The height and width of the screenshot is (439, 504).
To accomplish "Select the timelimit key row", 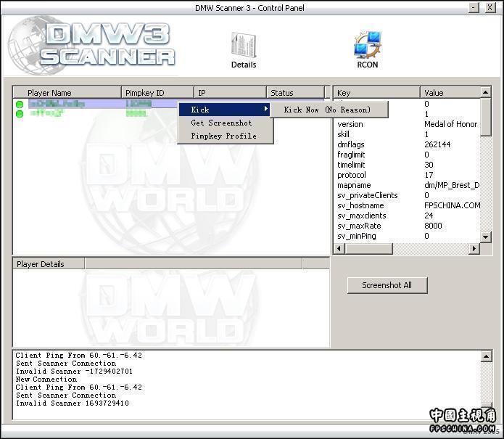I will tap(408, 165).
